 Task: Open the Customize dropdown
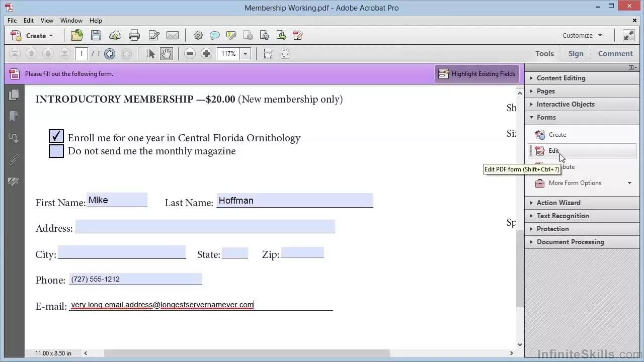582,35
